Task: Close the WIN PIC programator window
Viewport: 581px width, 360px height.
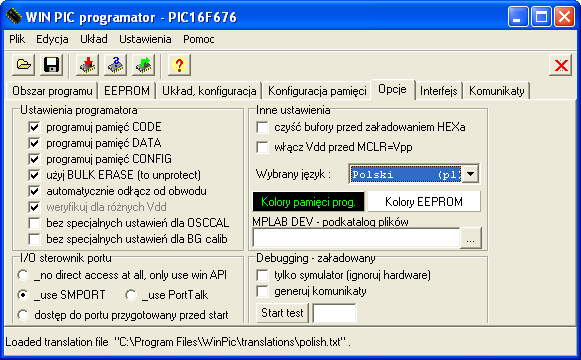Action: [564, 17]
